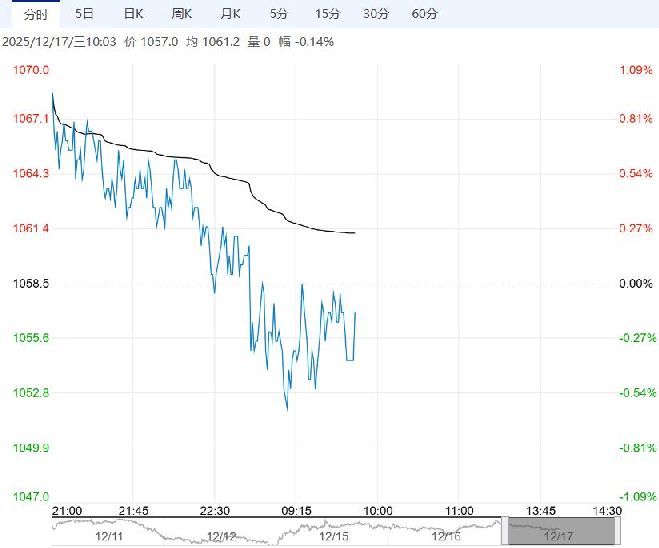
Task: Jump to 12/11 in the bottom navigator
Action: 108,536
